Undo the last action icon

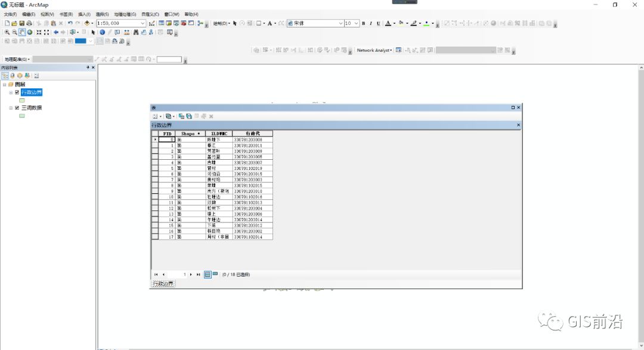pyautogui.click(x=70, y=23)
